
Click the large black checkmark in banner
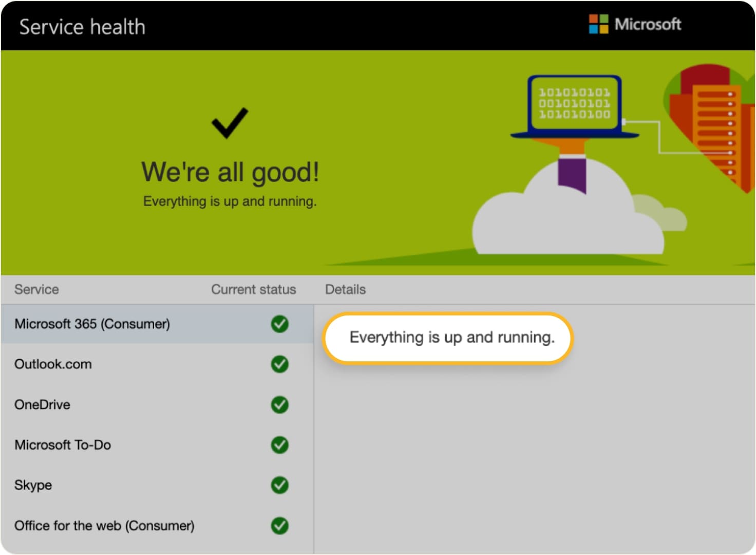point(230,123)
